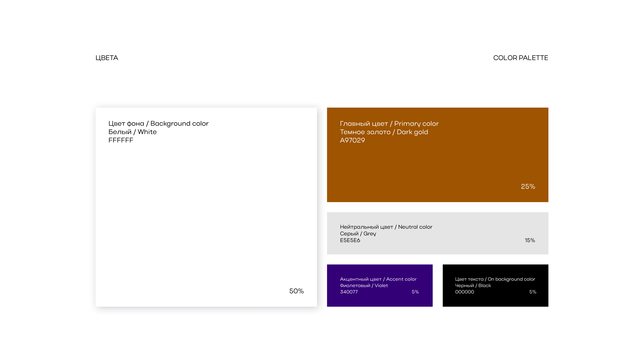The width and height of the screenshot is (644, 362).
Task: Click the 'Primary color' title text
Action: click(x=416, y=124)
